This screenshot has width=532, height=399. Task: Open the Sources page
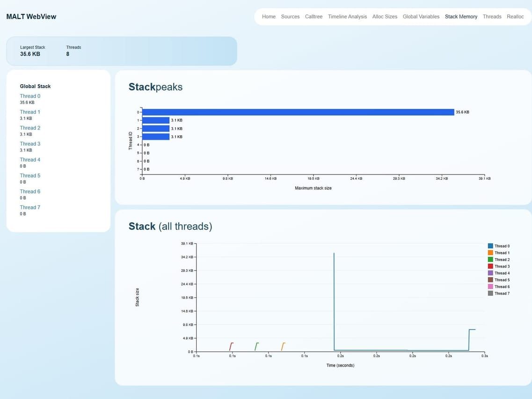290,16
